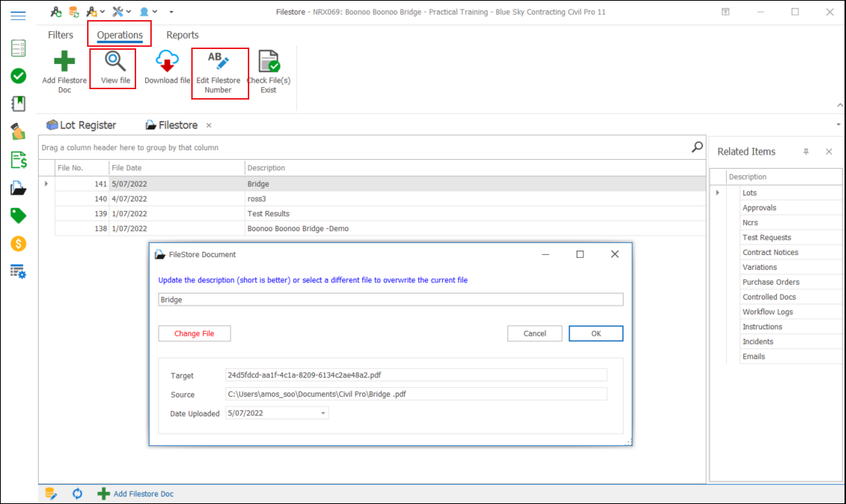The image size is (846, 504).
Task: Open the dollar coin icon in sidebar
Action: [19, 244]
